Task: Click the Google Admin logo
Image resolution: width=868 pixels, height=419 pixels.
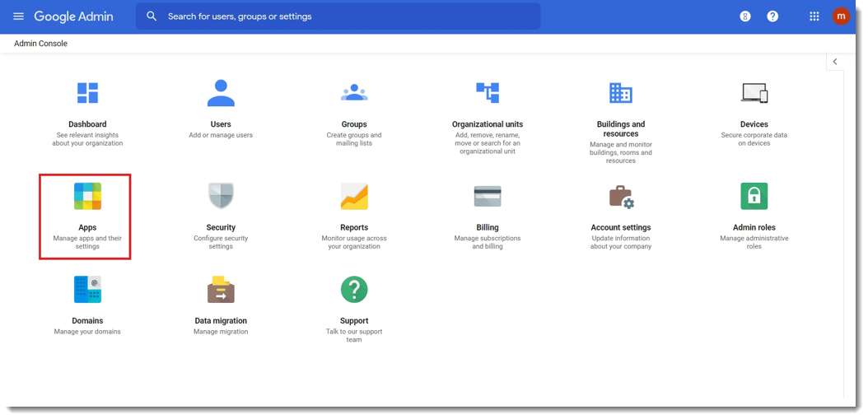Action: click(x=73, y=16)
